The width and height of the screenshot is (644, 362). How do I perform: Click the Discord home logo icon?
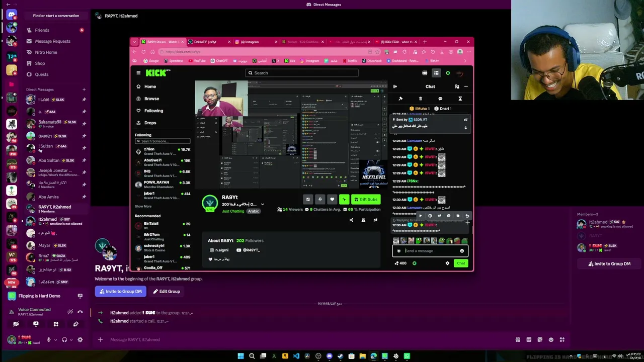pos(11,15)
